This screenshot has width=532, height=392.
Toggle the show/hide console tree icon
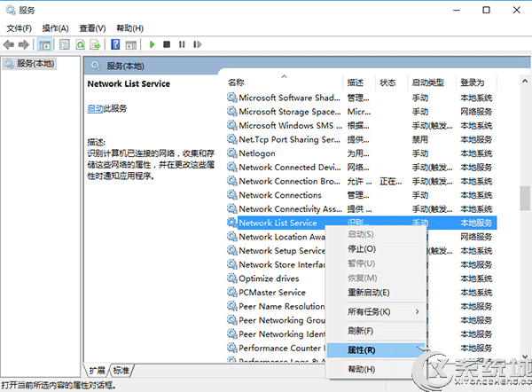[x=45, y=44]
